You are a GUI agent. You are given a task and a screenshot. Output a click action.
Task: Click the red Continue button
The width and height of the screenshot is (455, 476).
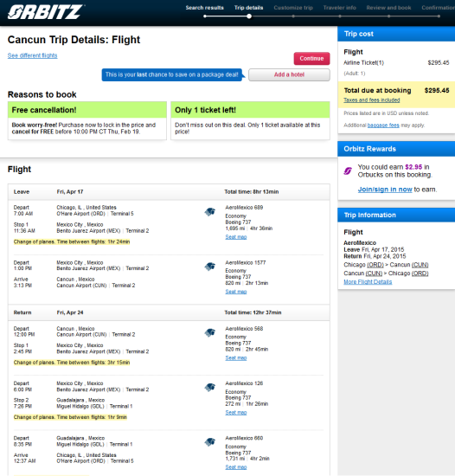coord(311,58)
